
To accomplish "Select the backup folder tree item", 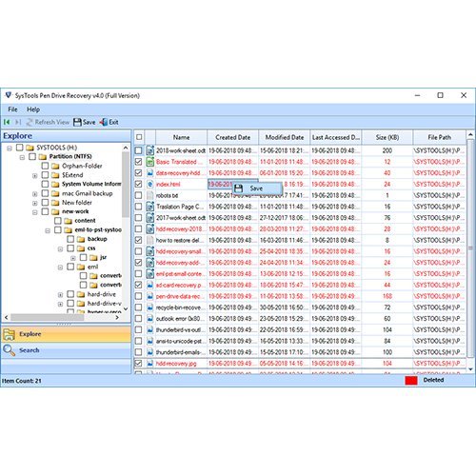I will [x=97, y=239].
